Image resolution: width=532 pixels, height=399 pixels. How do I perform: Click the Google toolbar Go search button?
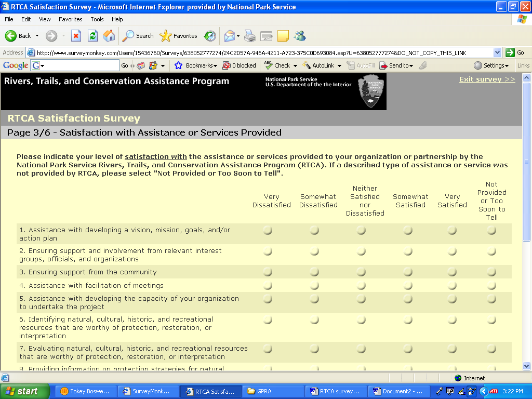(x=125, y=65)
